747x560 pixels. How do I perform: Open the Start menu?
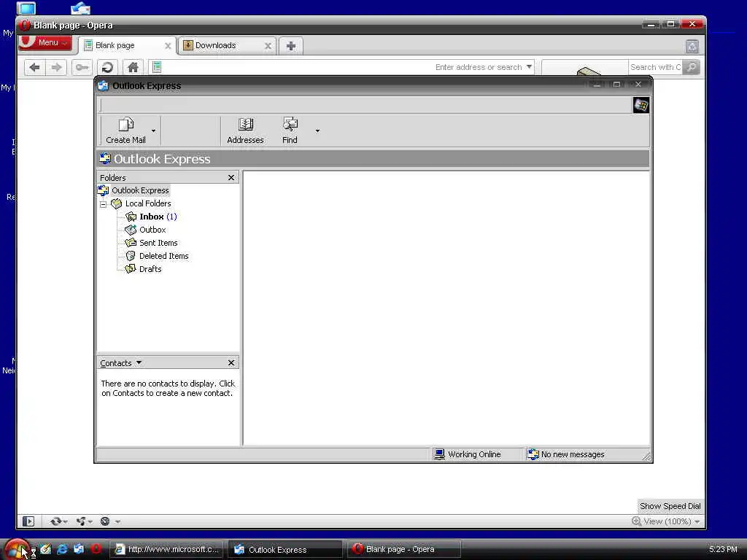coord(17,550)
